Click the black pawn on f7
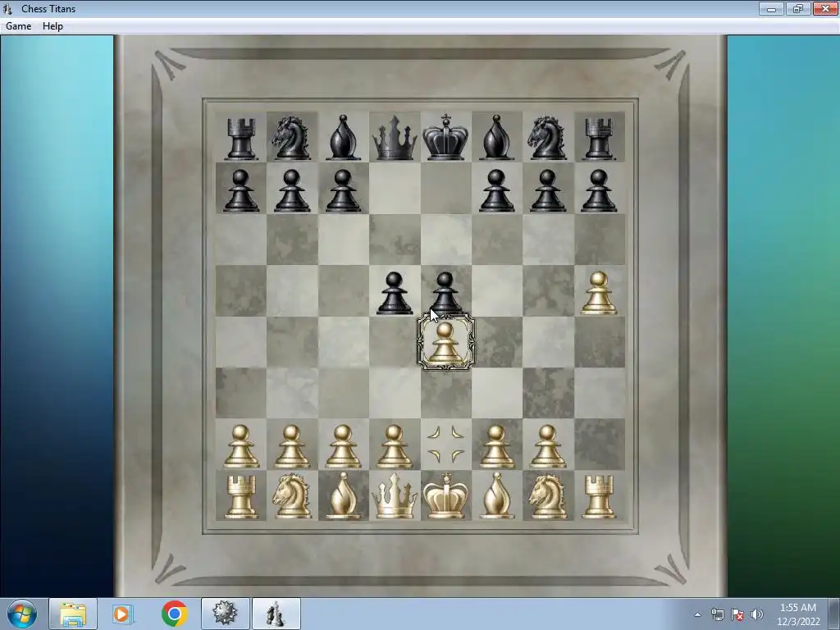Screen dimensions: 840x630 [x=496, y=190]
